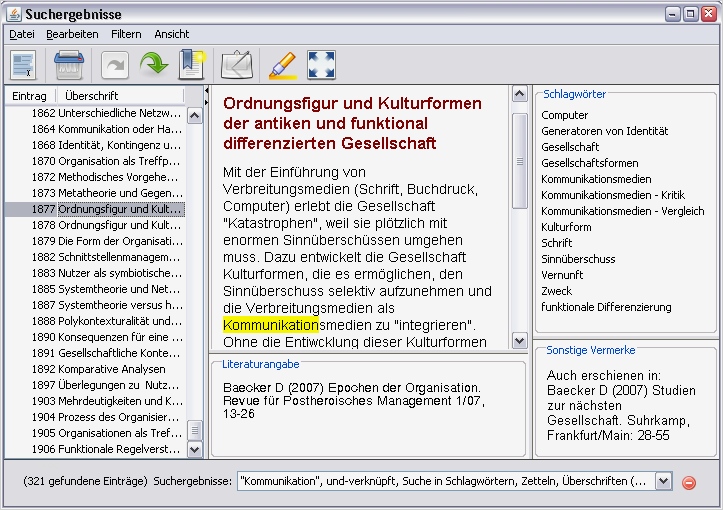This screenshot has width=723, height=510.
Task: Open the Filtern menu
Action: (126, 34)
